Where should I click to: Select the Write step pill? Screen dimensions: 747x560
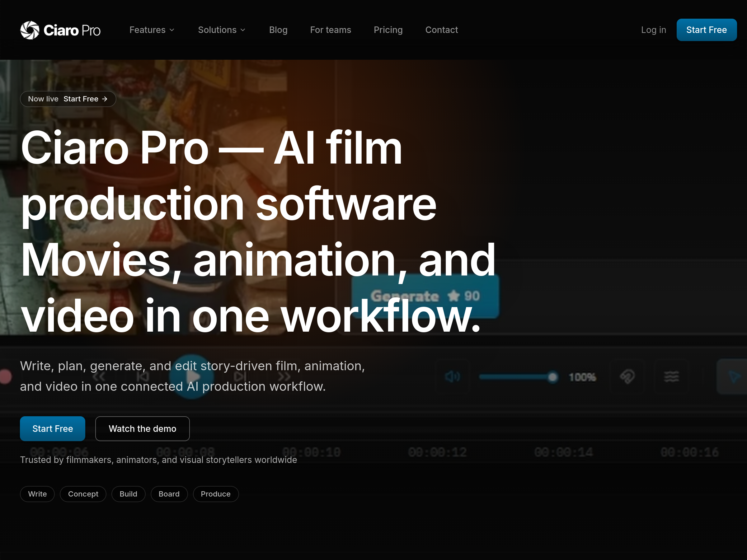coord(37,494)
